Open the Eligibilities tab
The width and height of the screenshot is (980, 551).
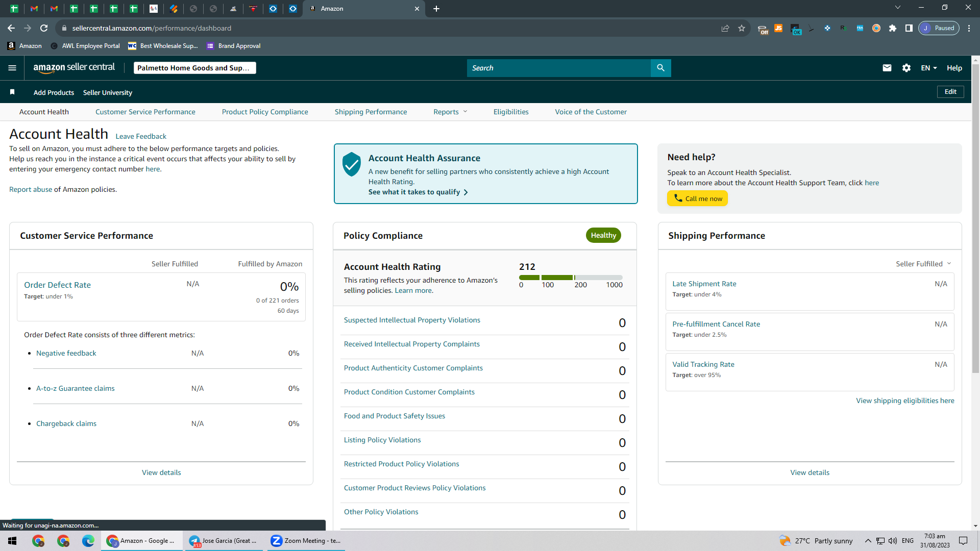pos(511,112)
